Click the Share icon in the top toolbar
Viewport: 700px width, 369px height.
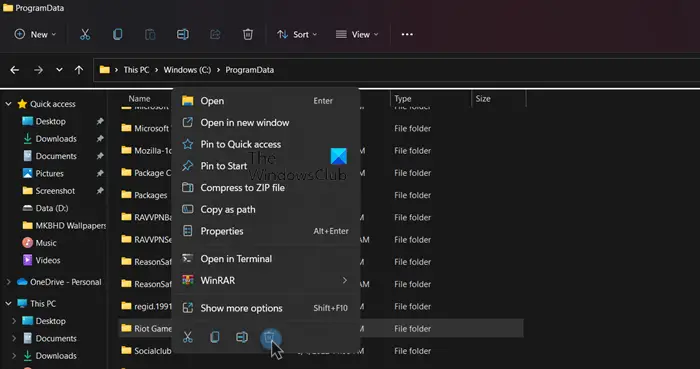[x=215, y=34]
